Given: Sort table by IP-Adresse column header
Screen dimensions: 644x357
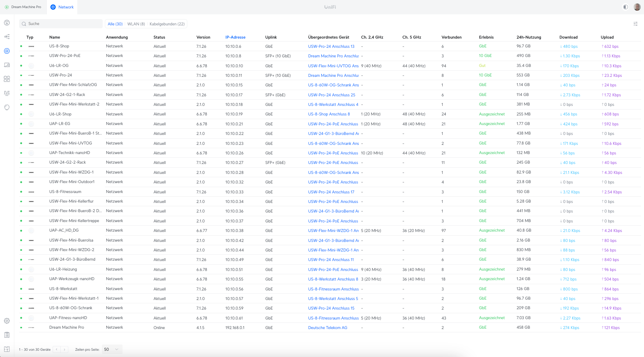Looking at the screenshot, I should click(x=235, y=37).
